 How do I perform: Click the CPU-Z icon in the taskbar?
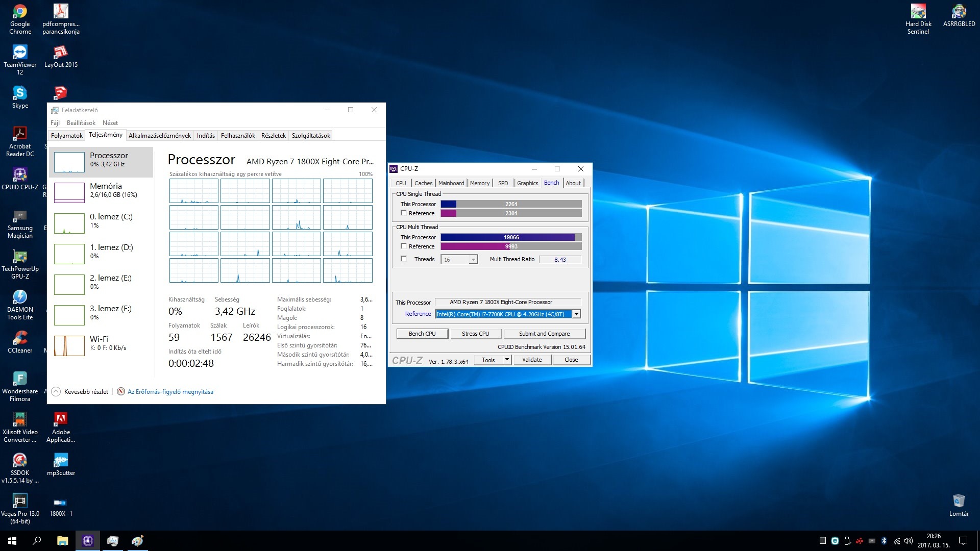point(88,541)
